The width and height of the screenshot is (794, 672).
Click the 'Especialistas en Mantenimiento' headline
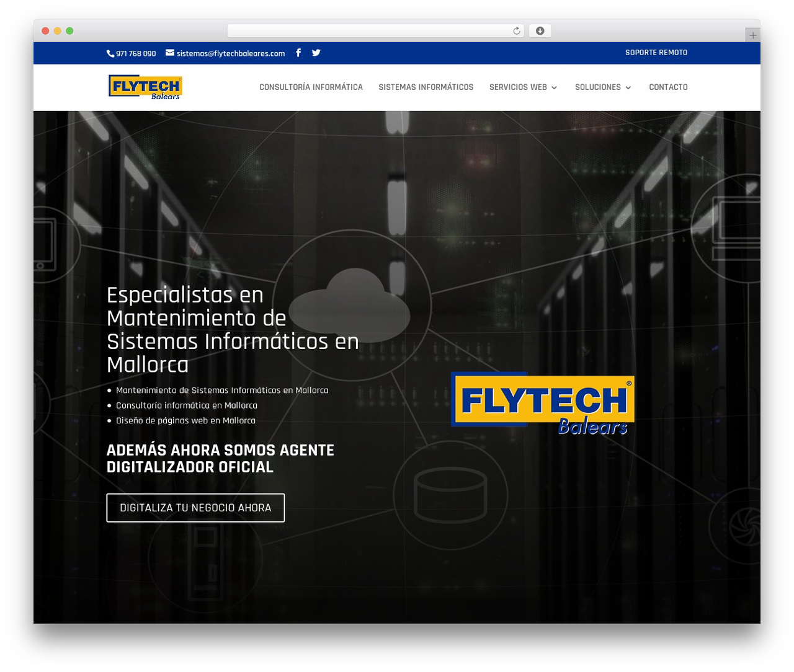(x=233, y=330)
